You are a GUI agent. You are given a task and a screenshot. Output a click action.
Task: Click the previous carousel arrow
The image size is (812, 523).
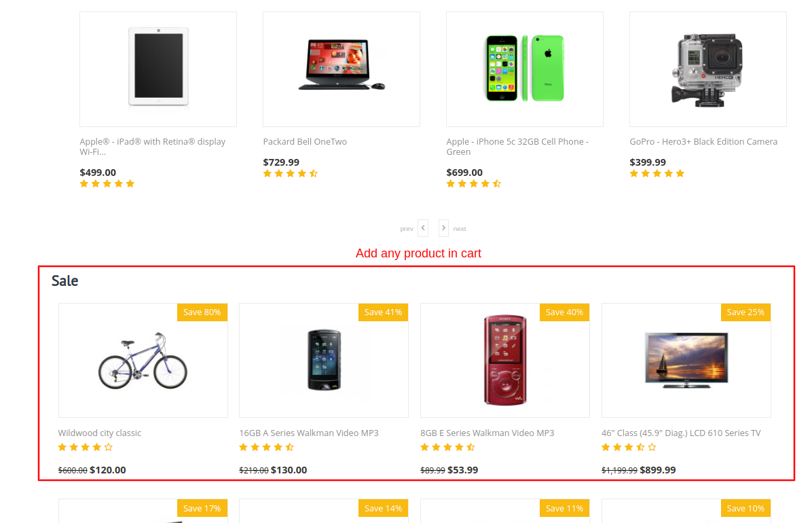click(423, 228)
